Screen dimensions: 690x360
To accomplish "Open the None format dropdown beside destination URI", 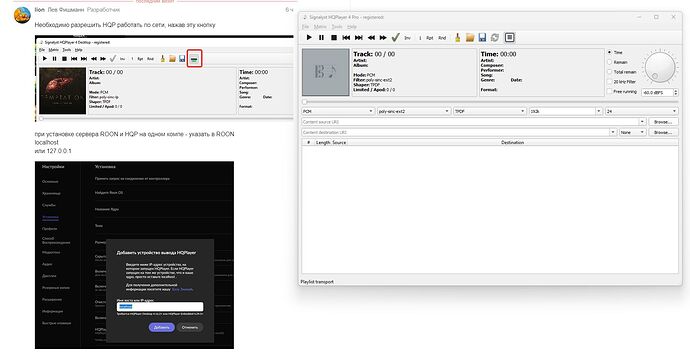I will coord(632,132).
